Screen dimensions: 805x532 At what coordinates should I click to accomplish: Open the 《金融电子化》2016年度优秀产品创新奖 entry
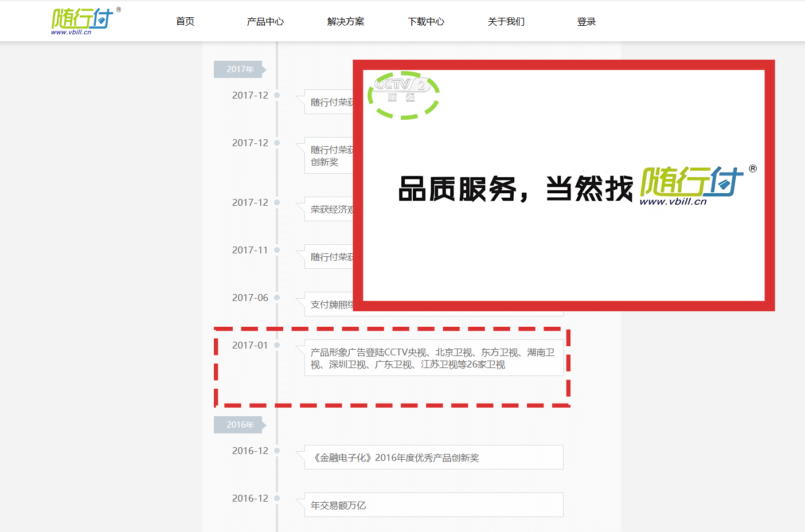pyautogui.click(x=433, y=457)
